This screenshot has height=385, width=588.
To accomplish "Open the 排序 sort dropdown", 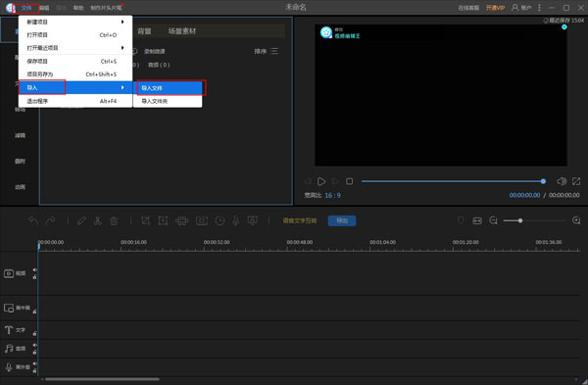I will pyautogui.click(x=266, y=51).
